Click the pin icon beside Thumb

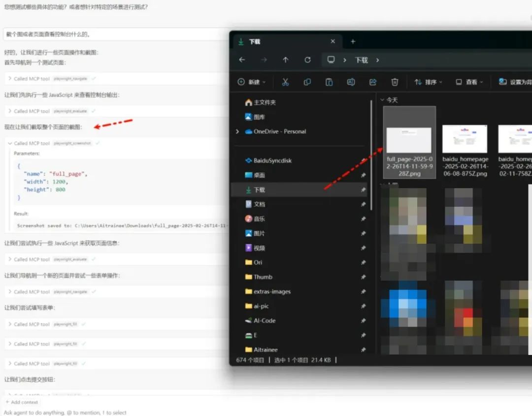tap(363, 277)
